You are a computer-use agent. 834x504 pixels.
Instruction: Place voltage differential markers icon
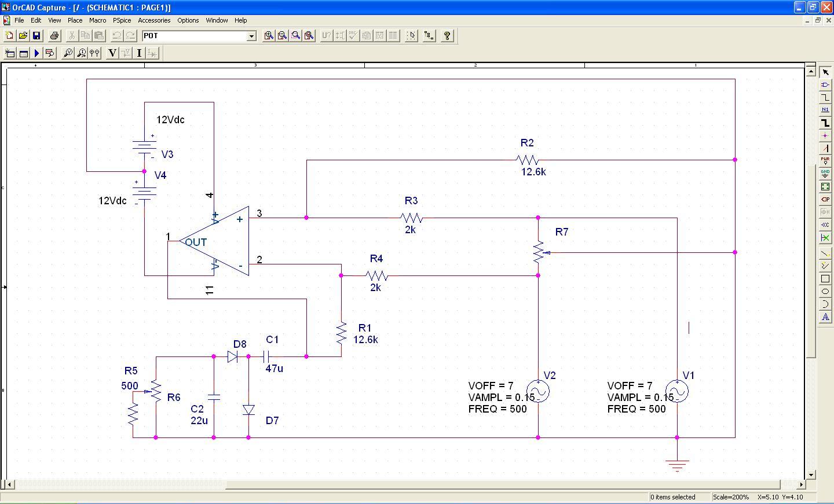pos(94,53)
